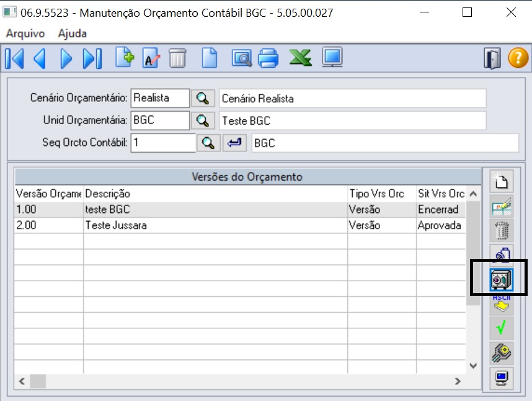Click the Aprovada status cell
Viewport: 532px width, 401px height.
(x=441, y=225)
